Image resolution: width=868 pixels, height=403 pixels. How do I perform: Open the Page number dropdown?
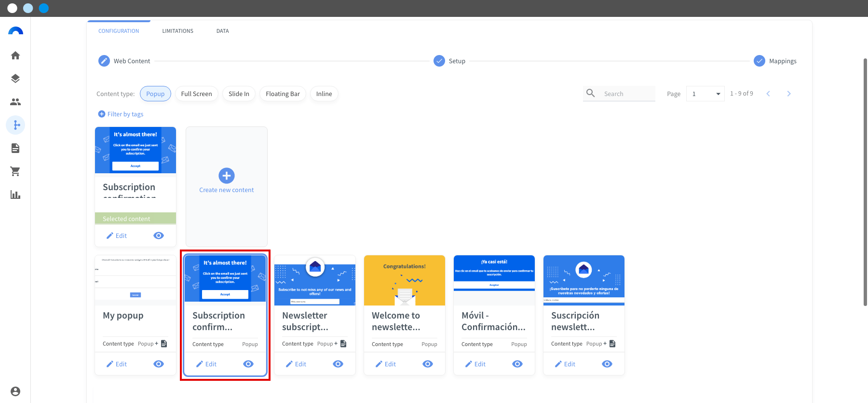705,94
